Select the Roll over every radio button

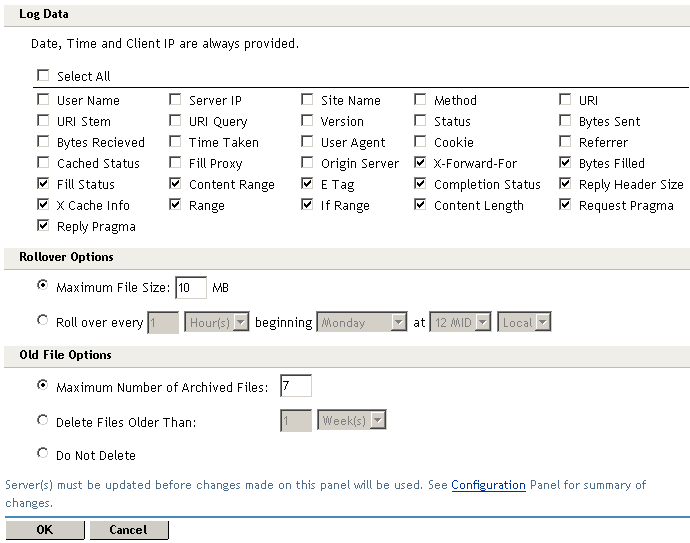point(43,320)
